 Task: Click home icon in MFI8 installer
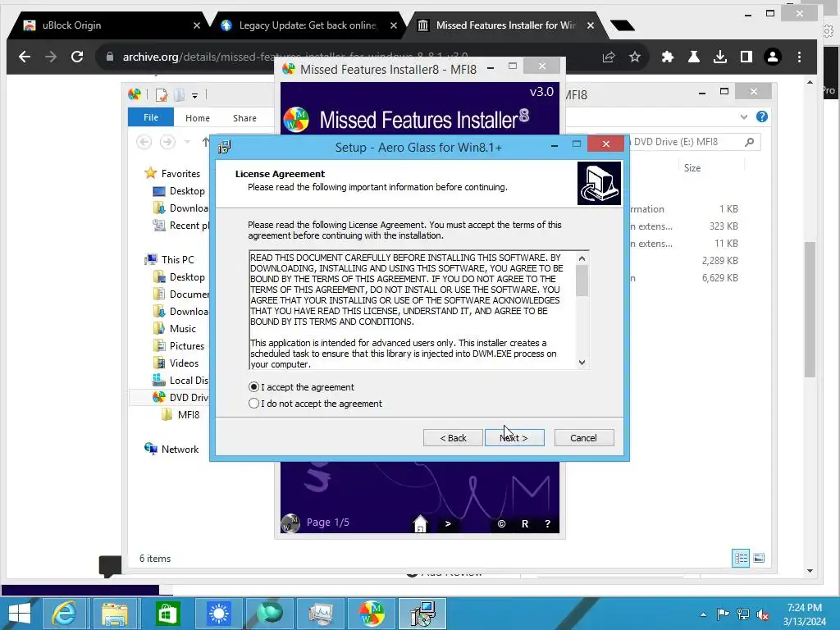pos(421,523)
